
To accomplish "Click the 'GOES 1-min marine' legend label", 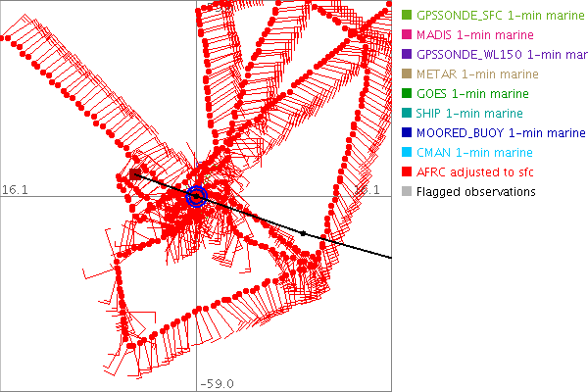I will coord(474,94).
